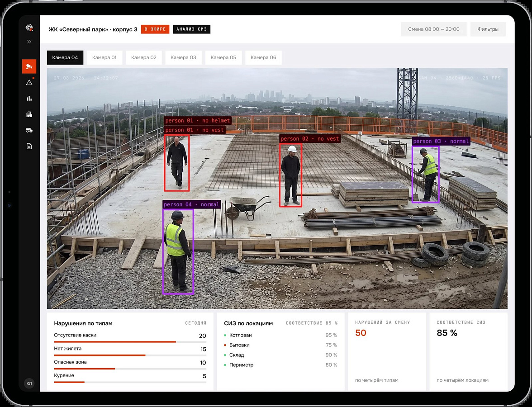Image resolution: width=532 pixels, height=407 pixels.
Task: Open the buildings objects sidebar icon
Action: [x=29, y=114]
